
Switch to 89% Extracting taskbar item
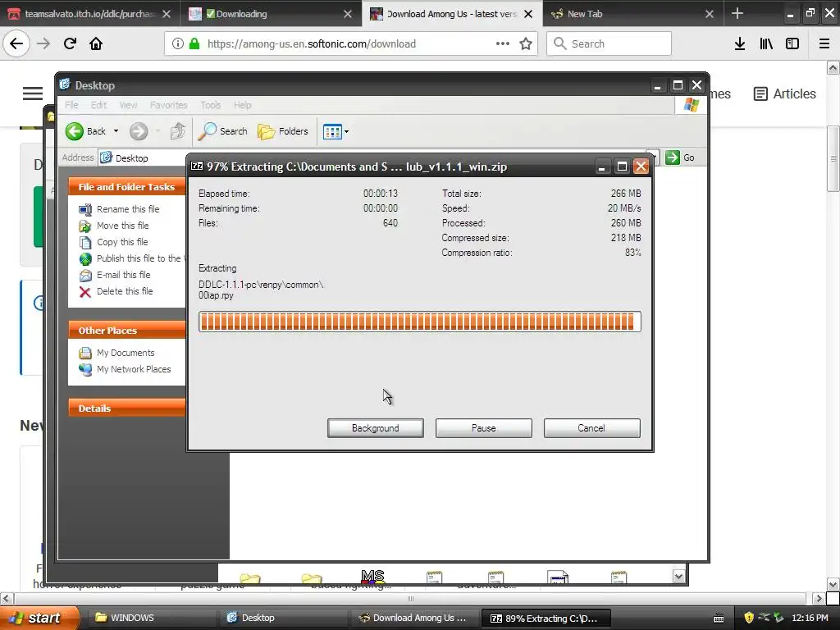[546, 618]
